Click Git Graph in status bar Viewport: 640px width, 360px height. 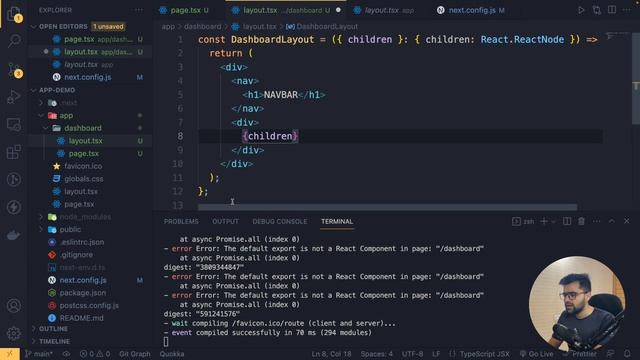click(135, 354)
